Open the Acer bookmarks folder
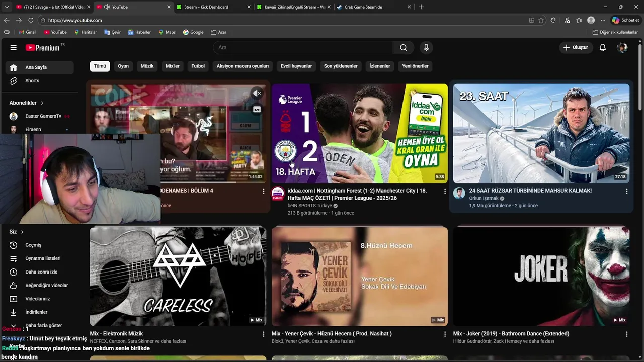 (219, 32)
